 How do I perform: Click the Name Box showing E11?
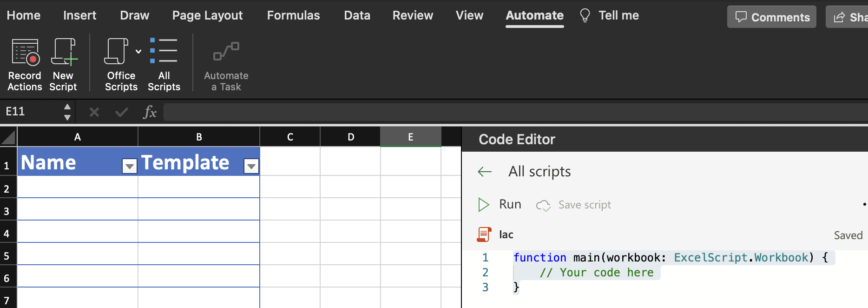tap(31, 112)
